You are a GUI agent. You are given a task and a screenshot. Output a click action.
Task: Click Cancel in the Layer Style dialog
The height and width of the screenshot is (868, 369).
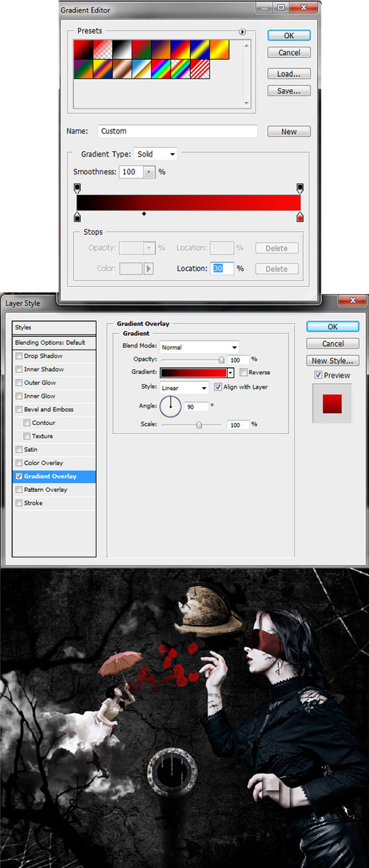coord(333,343)
